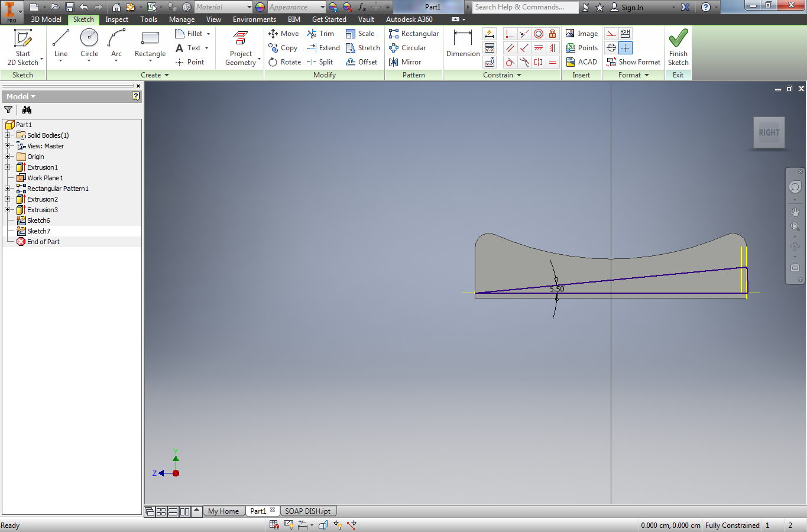807x532 pixels.
Task: Apply the Equal constraint
Action: (x=553, y=62)
